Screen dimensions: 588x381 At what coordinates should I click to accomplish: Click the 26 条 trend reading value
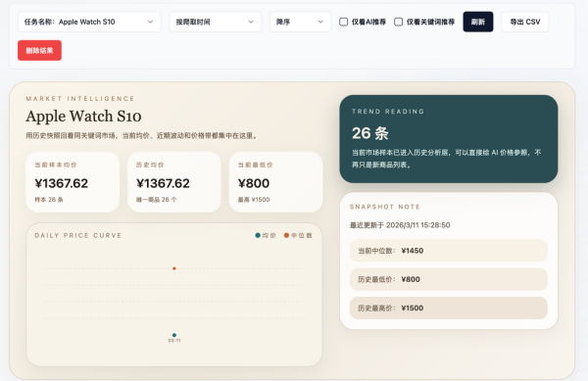370,133
